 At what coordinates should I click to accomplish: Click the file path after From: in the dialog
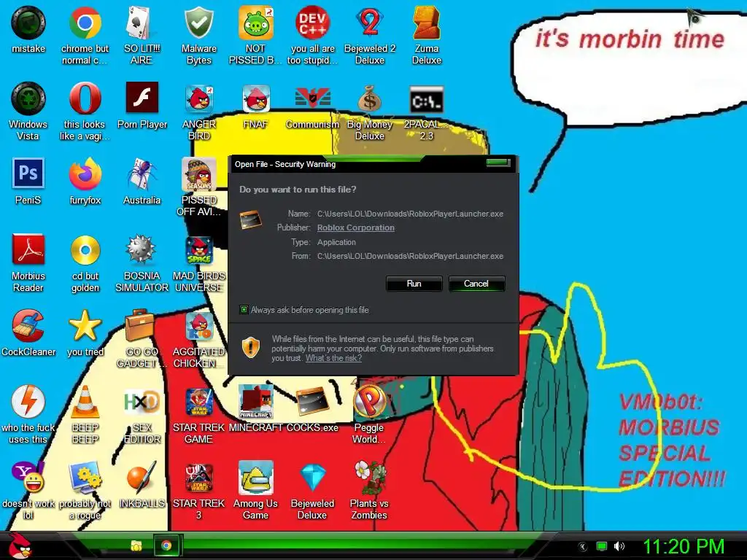point(410,256)
